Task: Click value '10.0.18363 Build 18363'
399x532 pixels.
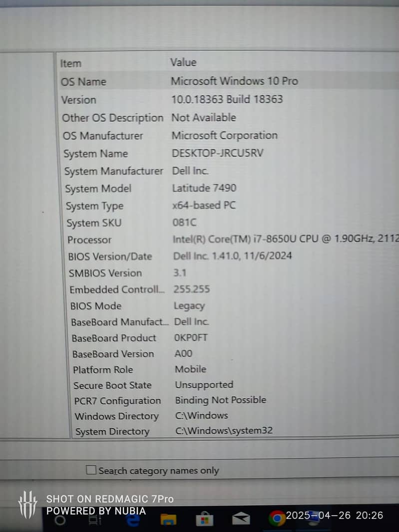Action: 227,99
